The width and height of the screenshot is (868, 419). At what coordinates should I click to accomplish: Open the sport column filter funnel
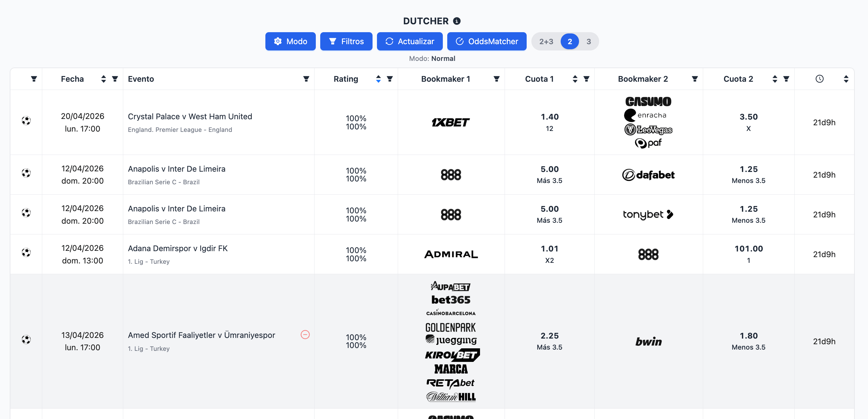click(34, 79)
